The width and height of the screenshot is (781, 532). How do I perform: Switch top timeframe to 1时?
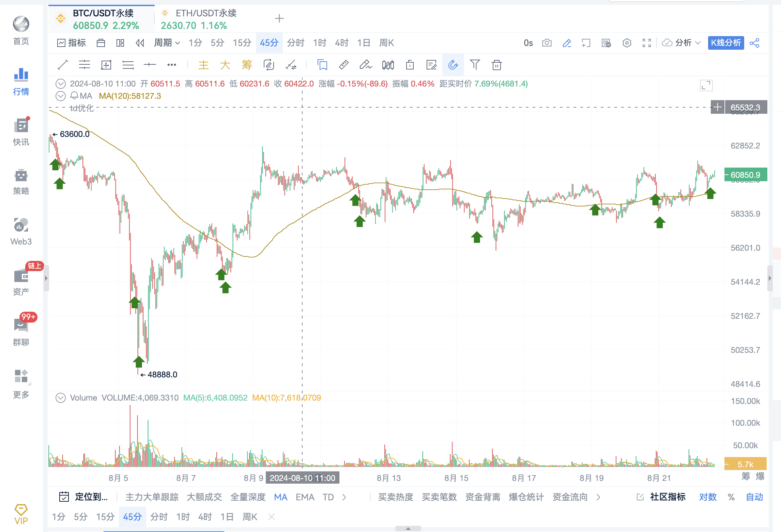tap(320, 43)
